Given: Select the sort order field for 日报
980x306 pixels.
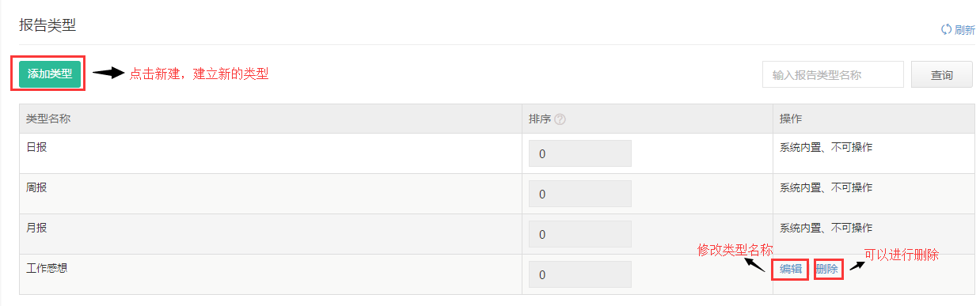Looking at the screenshot, I should coord(580,153).
